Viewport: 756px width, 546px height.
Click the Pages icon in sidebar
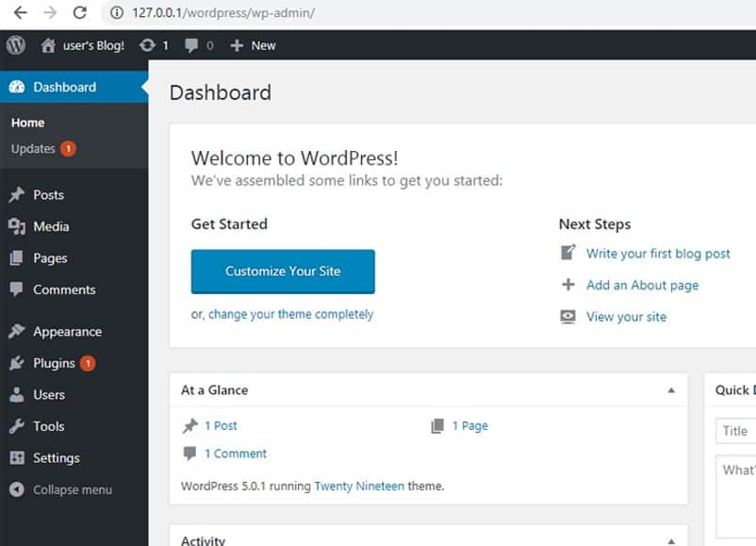(x=16, y=258)
